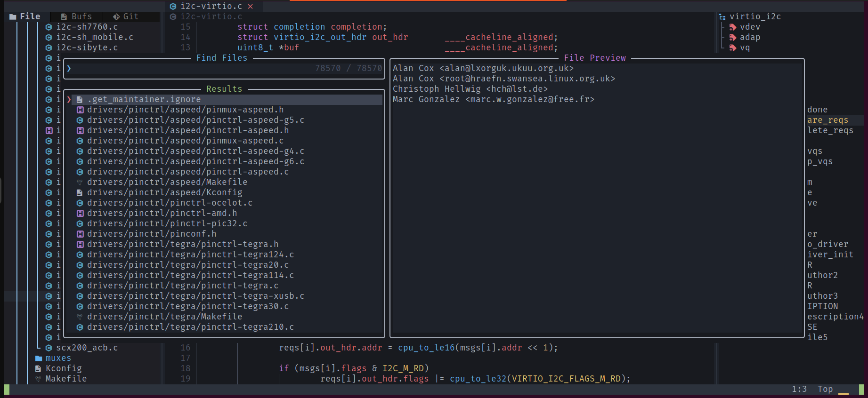Click the virtio_i2c struct icon in outline

click(x=722, y=16)
